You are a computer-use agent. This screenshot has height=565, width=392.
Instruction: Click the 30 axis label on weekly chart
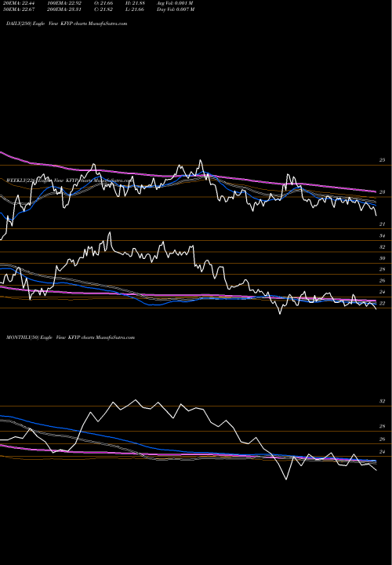[x=383, y=258]
